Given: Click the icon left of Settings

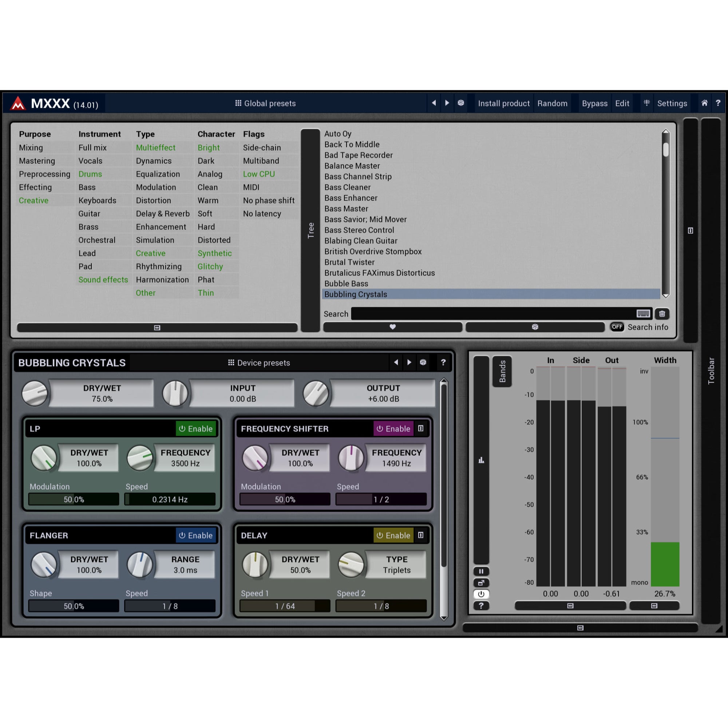Looking at the screenshot, I should 646,103.
